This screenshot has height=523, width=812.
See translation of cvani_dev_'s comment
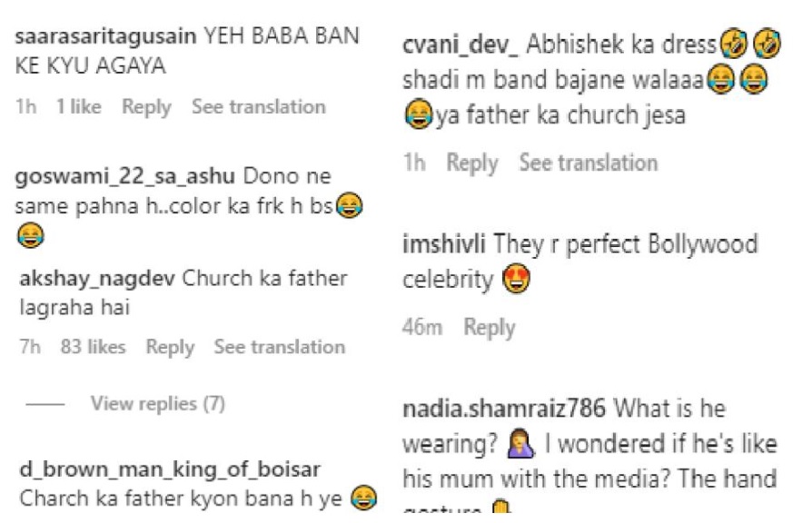click(588, 163)
